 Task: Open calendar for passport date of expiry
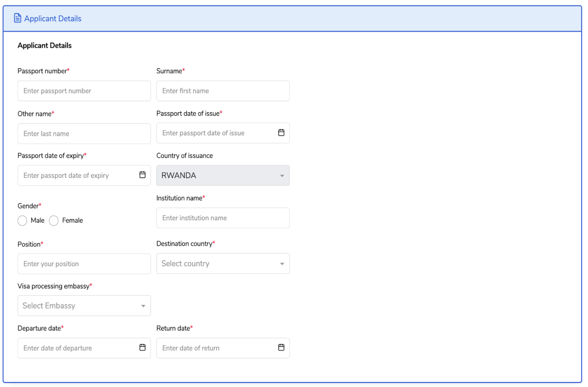(142, 175)
